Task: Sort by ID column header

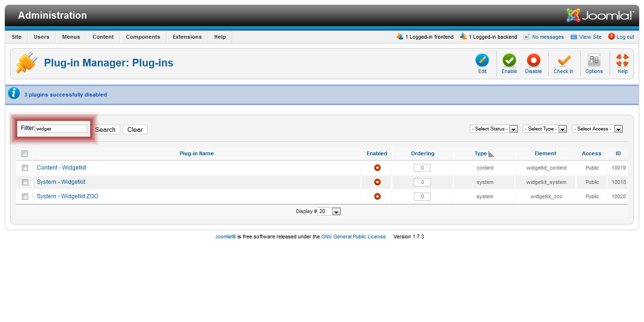Action: 618,153
